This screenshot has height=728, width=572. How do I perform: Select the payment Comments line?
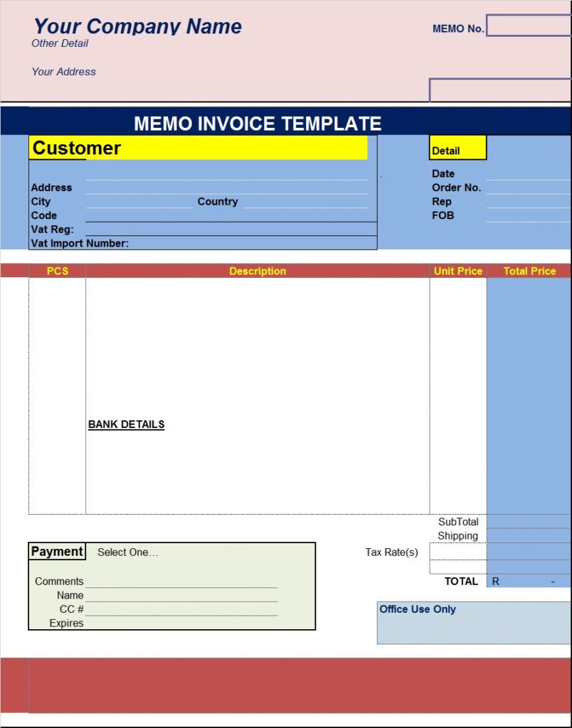click(181, 582)
